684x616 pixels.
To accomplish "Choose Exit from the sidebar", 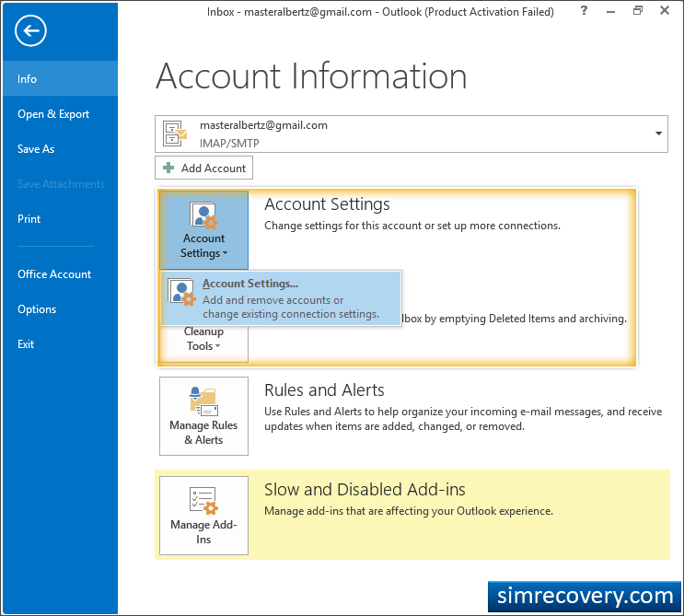I will coord(60,343).
